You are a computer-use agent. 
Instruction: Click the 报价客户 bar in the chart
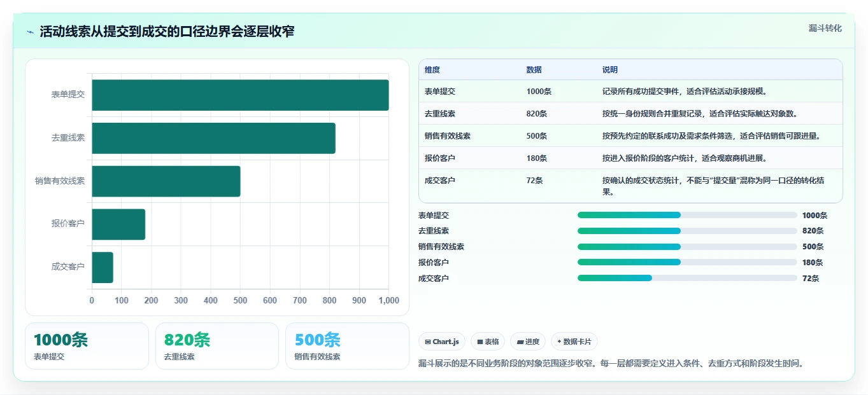tap(118, 225)
